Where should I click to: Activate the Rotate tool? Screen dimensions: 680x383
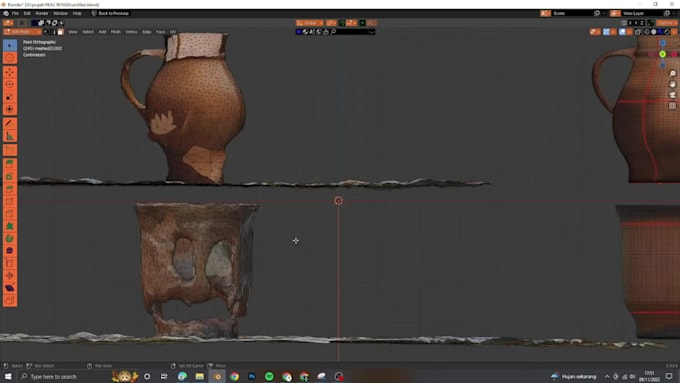[10, 84]
